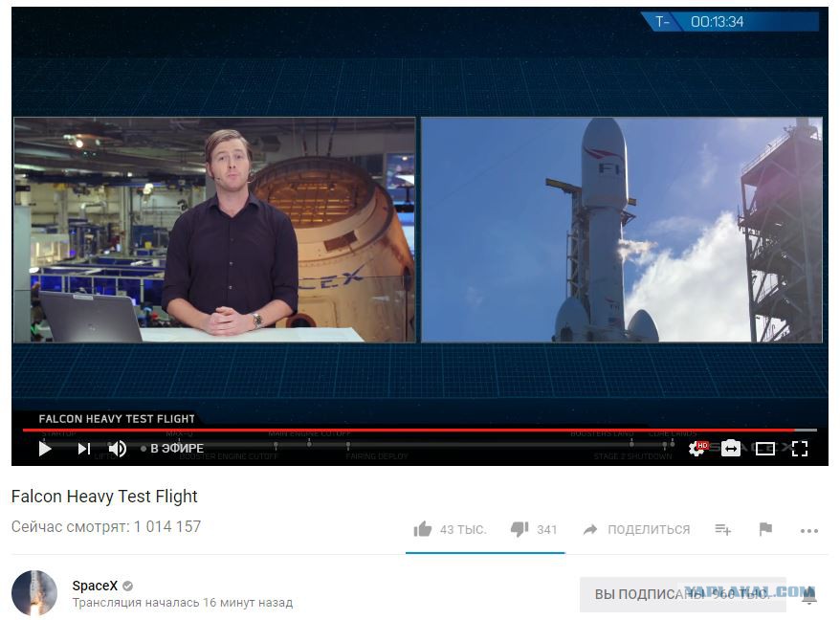Add the video to a playlist
840x620 pixels.
coord(723,529)
